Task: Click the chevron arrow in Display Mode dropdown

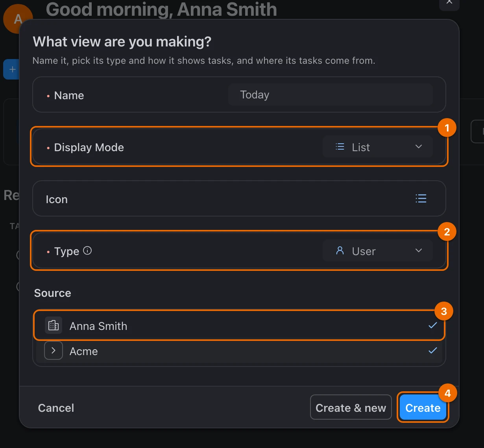Action: [418, 146]
